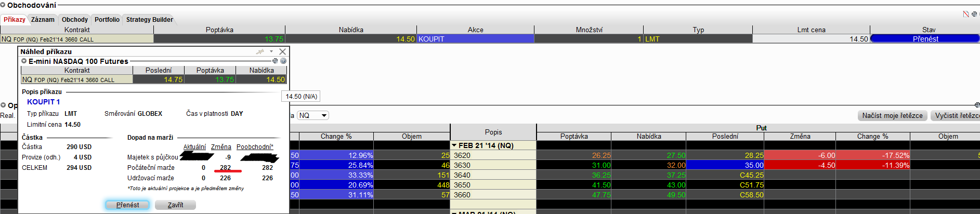This screenshot has width=980, height=214.
Task: Open the NQ symbol dropdown
Action: pos(312,115)
